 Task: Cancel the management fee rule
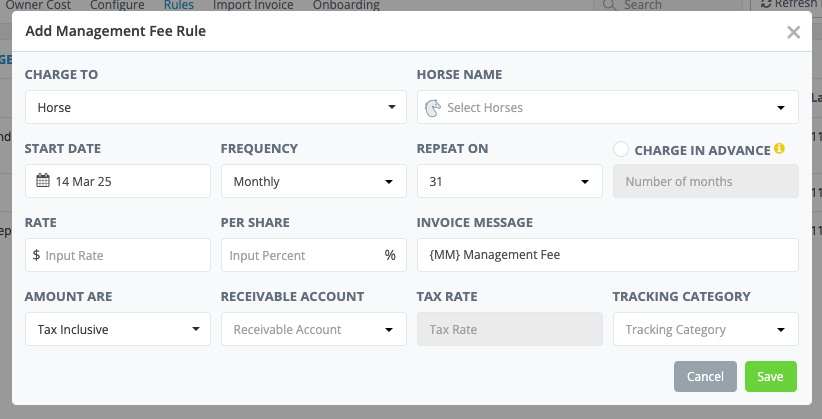(706, 376)
